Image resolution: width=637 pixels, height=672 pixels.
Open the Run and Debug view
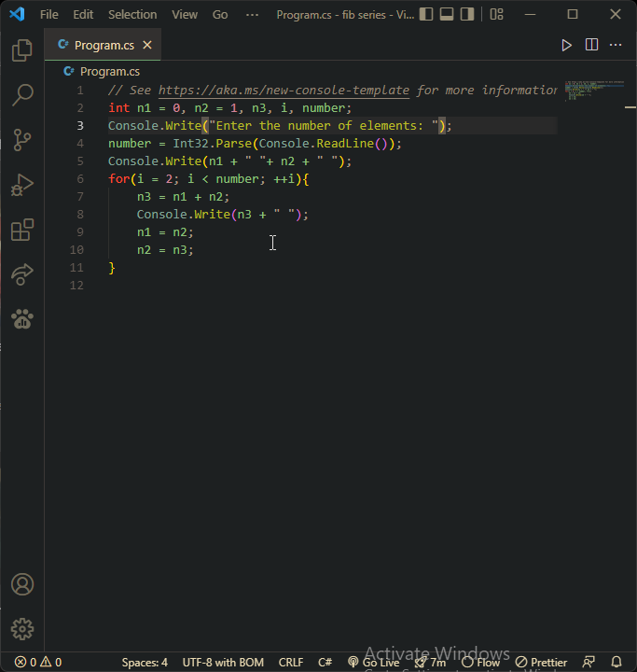pyautogui.click(x=22, y=185)
